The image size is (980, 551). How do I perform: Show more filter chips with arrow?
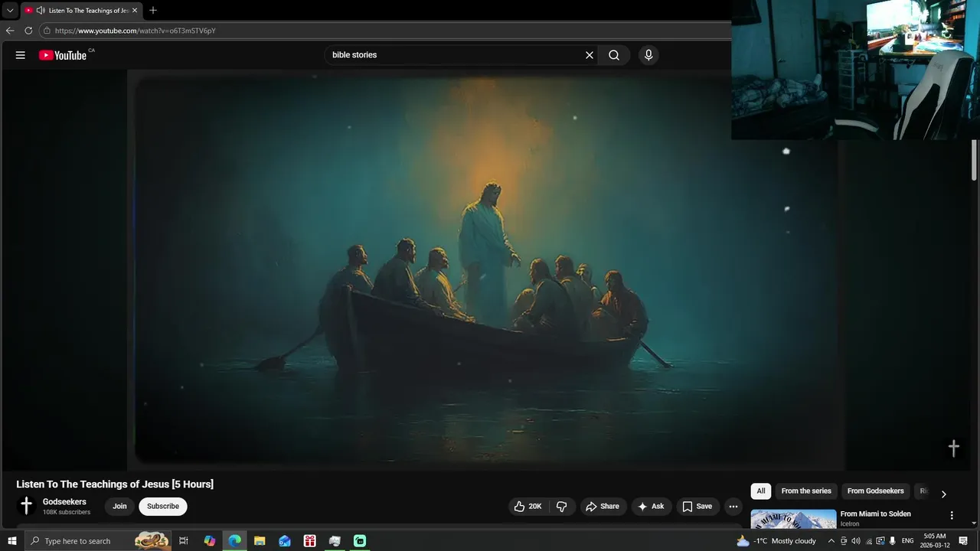coord(943,494)
